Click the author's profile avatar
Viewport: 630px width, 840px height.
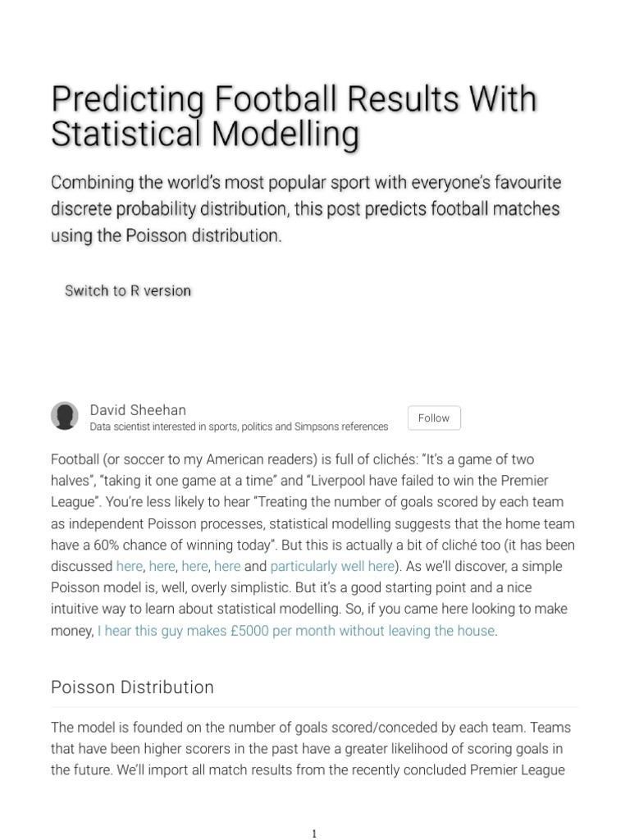[65, 416]
